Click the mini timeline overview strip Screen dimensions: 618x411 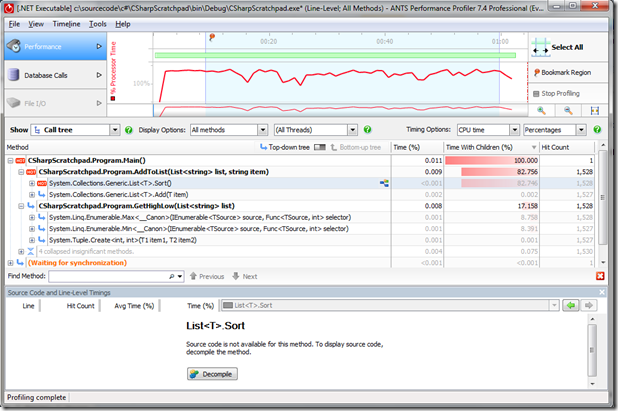click(x=341, y=110)
